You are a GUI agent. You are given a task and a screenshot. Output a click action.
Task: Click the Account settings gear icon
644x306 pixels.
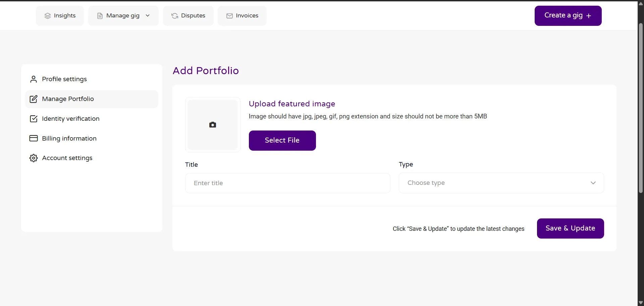tap(34, 158)
